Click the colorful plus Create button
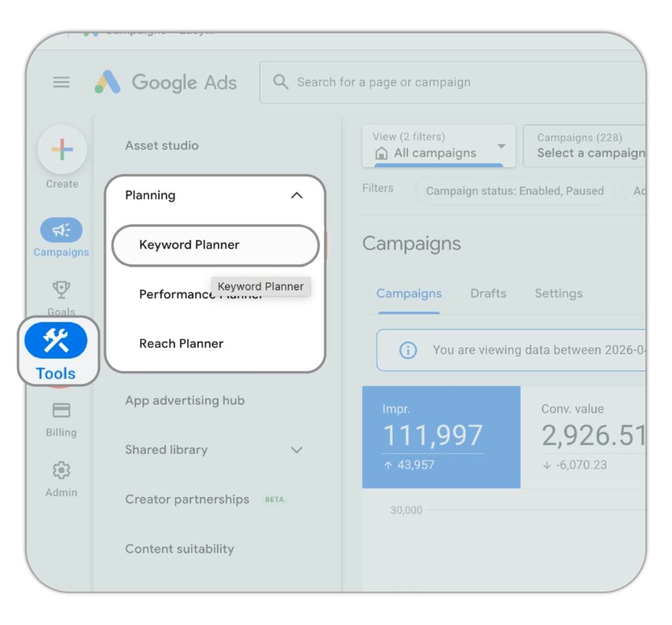672x625 pixels. point(62,150)
